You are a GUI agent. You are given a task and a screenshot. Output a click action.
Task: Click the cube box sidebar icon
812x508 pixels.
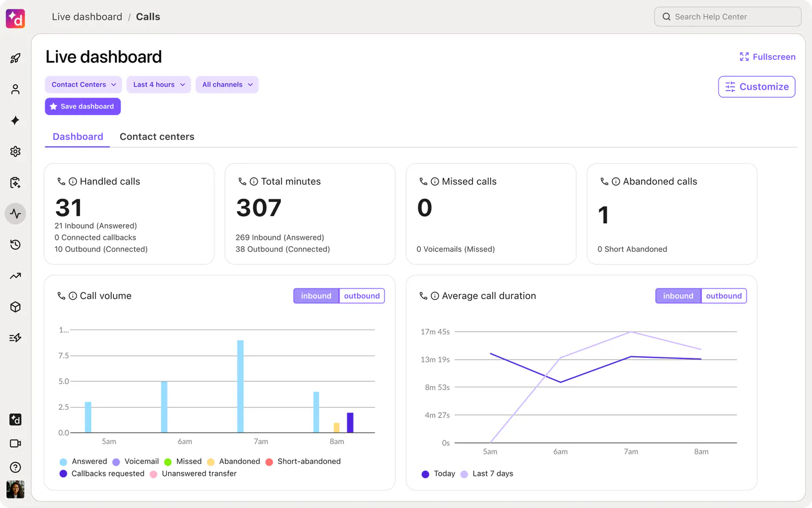point(15,307)
